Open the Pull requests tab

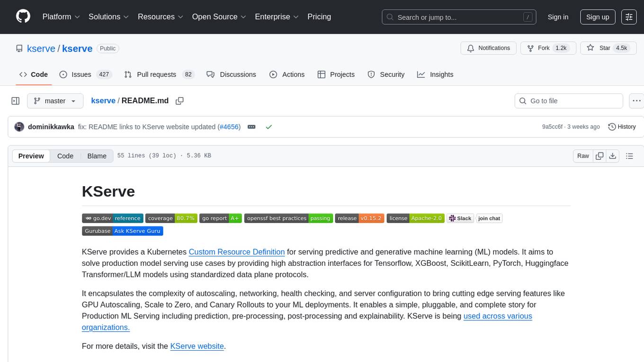159,74
